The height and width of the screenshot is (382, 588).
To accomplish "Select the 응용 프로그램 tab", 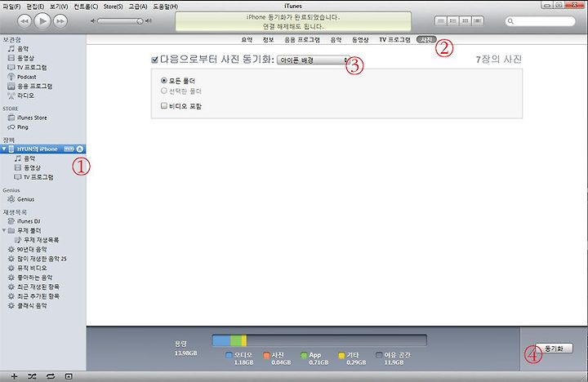I will [302, 40].
